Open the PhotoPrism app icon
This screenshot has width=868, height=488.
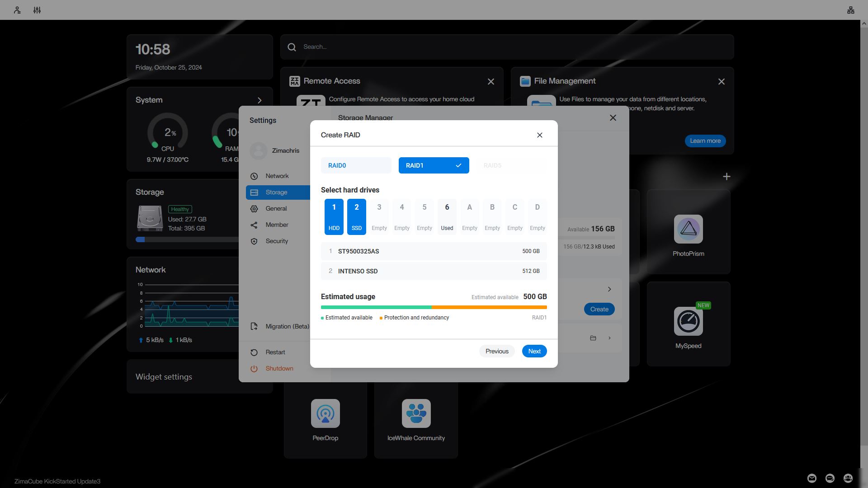click(x=688, y=229)
